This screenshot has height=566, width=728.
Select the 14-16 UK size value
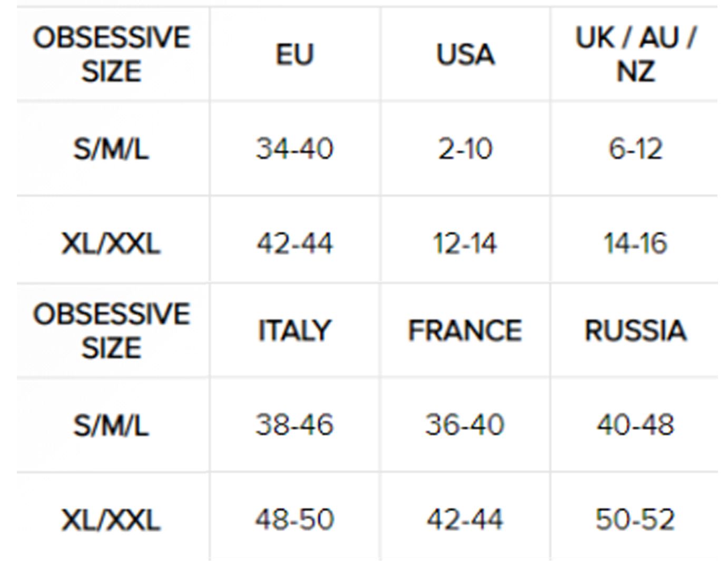click(635, 243)
